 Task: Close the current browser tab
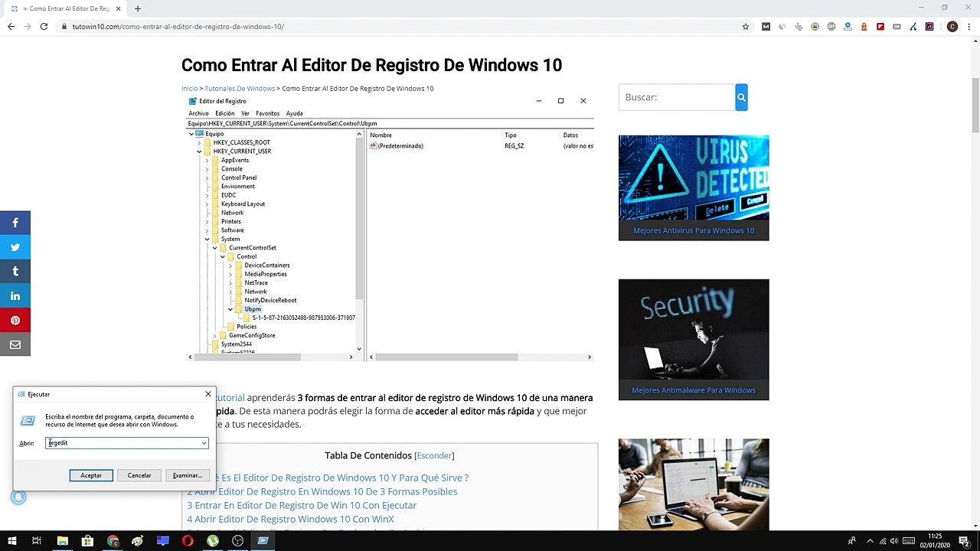coord(118,8)
